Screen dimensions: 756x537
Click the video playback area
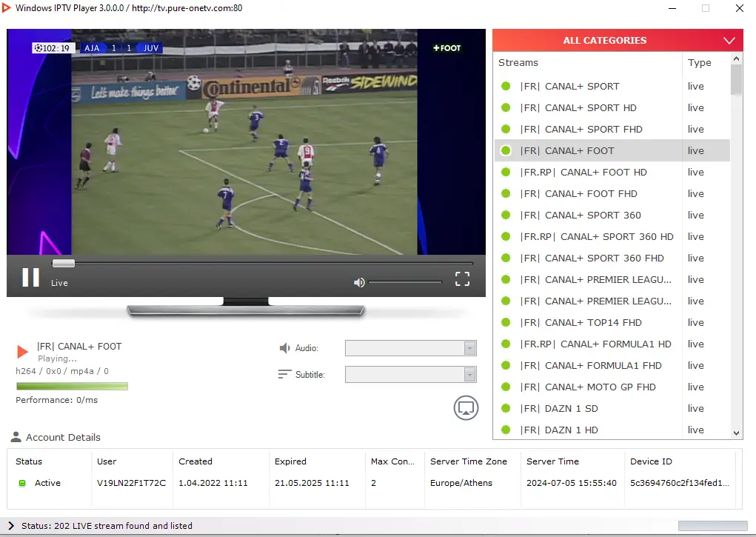click(246, 142)
